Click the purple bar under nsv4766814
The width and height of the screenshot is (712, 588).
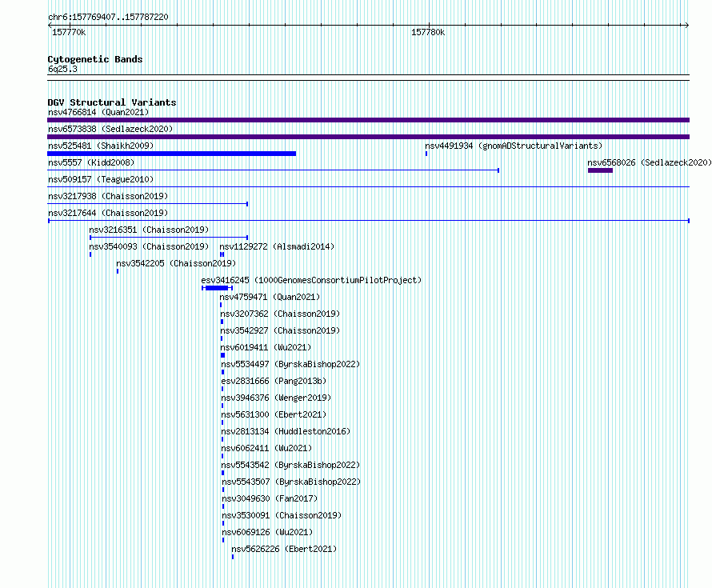coord(368,120)
